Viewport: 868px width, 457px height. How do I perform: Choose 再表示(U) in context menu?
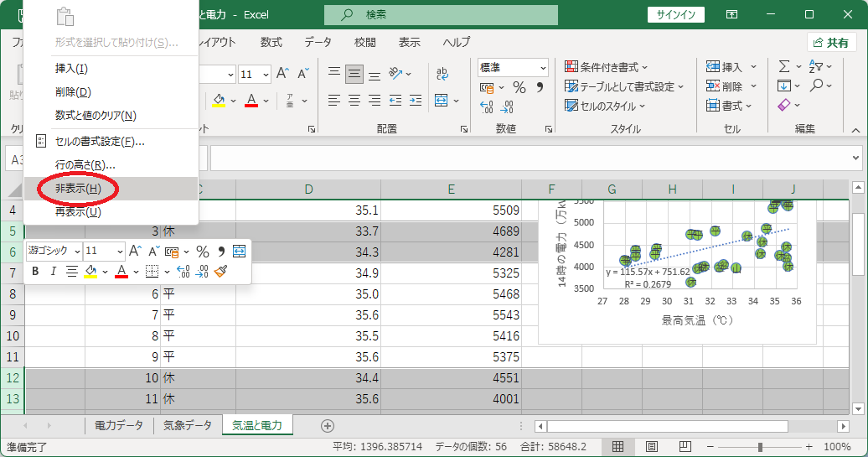(x=78, y=211)
